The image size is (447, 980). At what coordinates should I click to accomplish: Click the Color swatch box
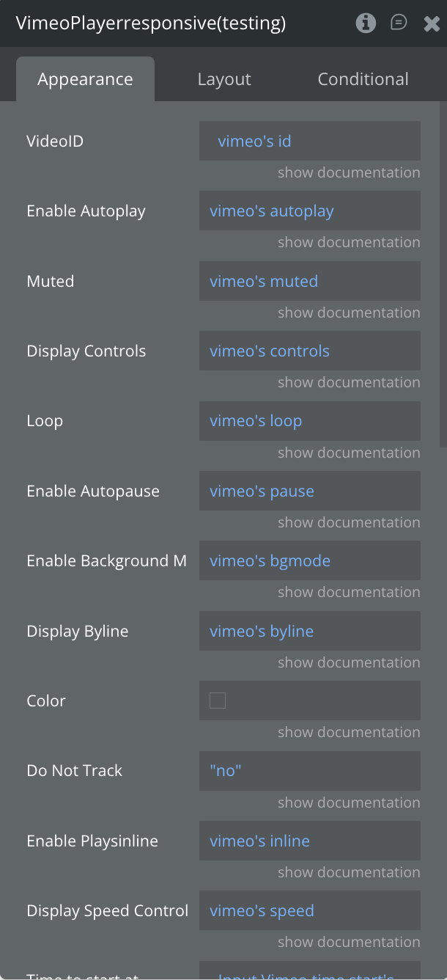coord(218,701)
